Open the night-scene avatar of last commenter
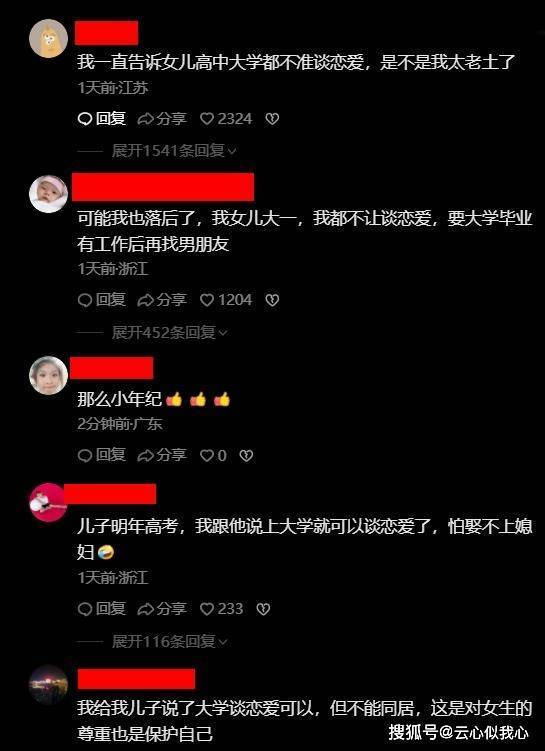Viewport: 545px width, 751px height. pyautogui.click(x=48, y=684)
